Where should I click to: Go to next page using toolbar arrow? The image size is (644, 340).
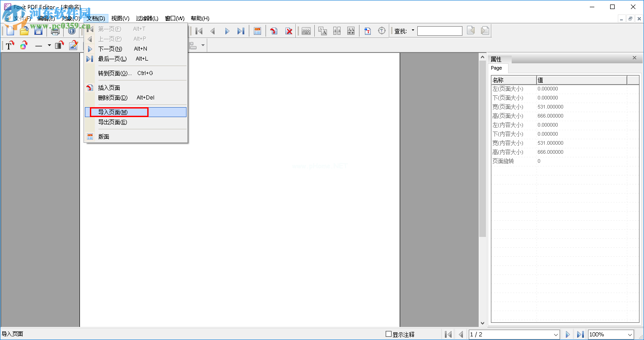(x=227, y=31)
